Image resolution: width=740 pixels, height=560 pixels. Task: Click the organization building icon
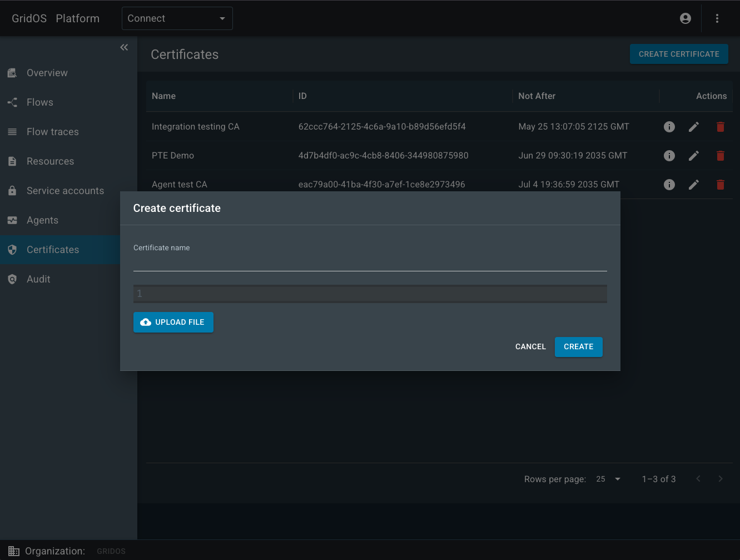pyautogui.click(x=14, y=551)
